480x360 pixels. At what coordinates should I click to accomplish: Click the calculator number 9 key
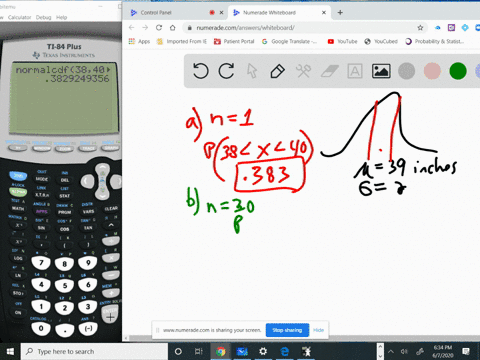pyautogui.click(x=88, y=263)
